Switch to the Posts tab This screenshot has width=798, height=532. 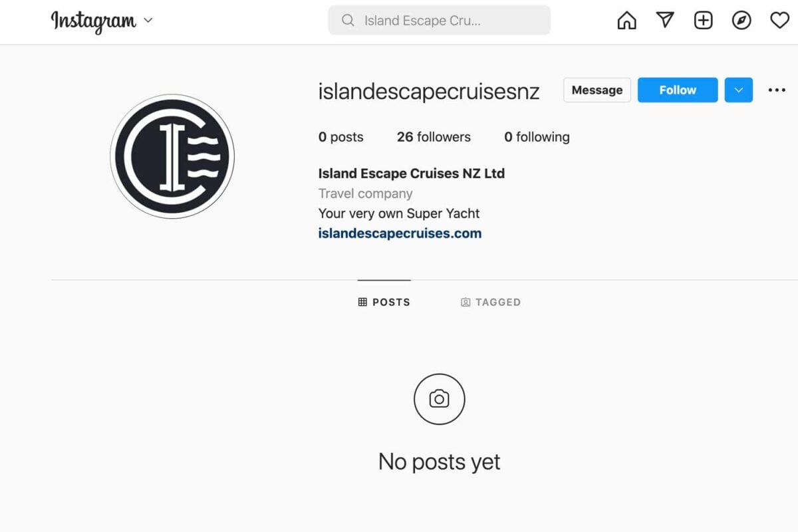tap(384, 302)
